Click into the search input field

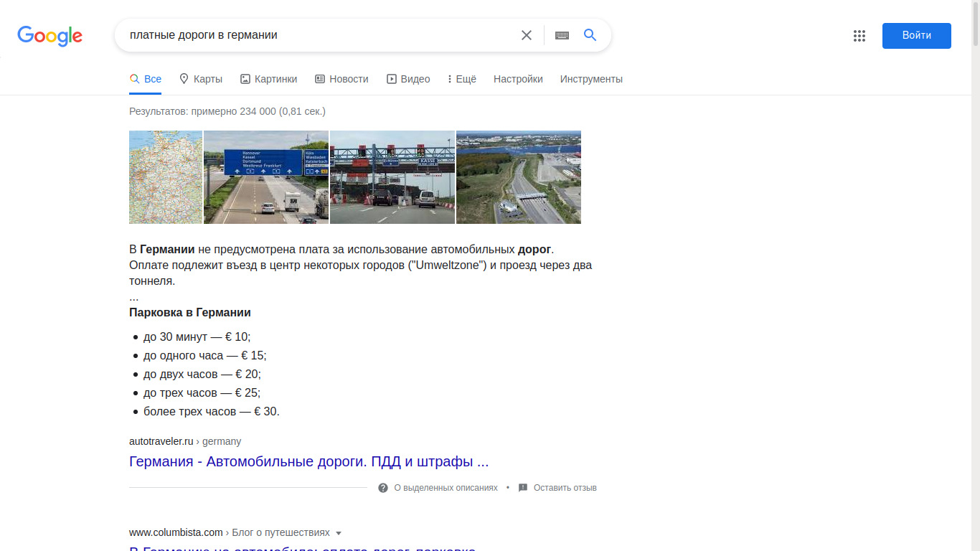pos(316,35)
